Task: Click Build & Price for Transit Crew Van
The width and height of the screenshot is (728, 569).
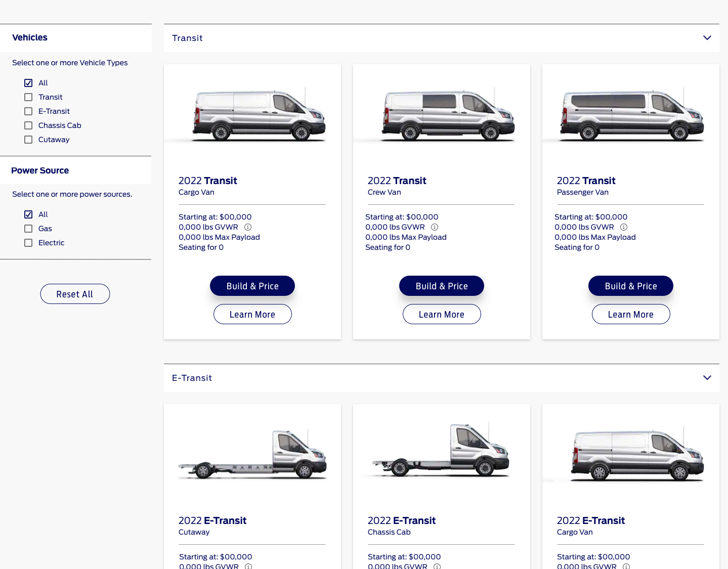Action: tap(442, 286)
